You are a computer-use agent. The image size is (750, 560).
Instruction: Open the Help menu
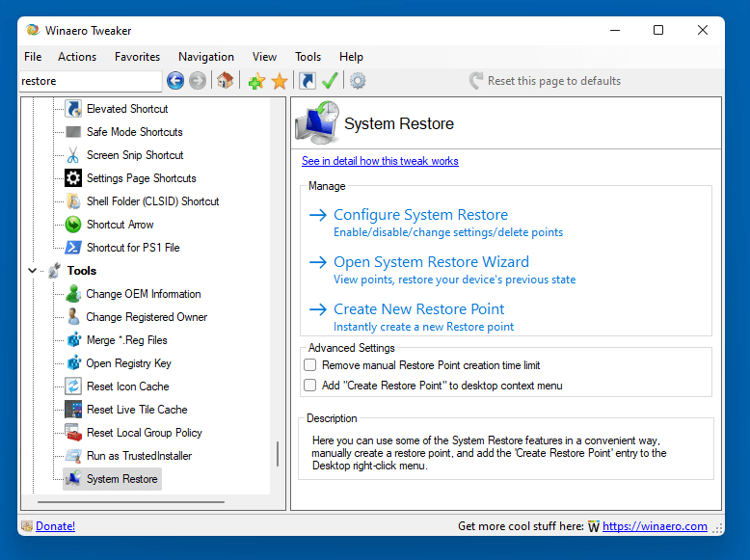coord(351,57)
